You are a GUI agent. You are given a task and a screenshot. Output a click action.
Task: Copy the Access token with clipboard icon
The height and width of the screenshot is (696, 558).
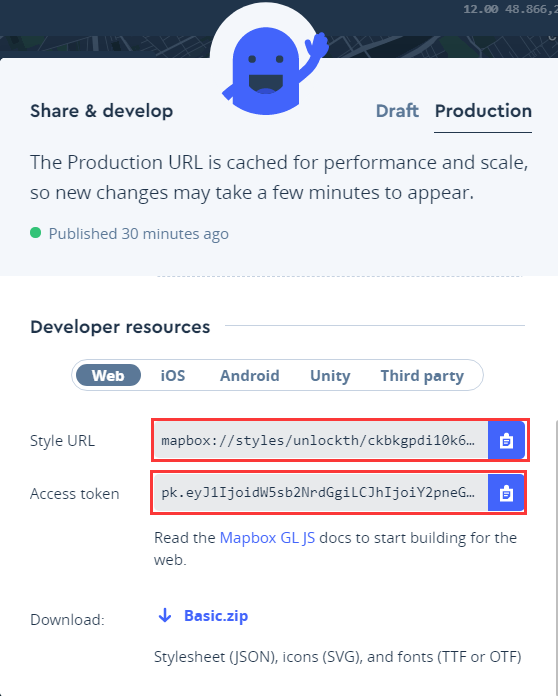point(506,493)
